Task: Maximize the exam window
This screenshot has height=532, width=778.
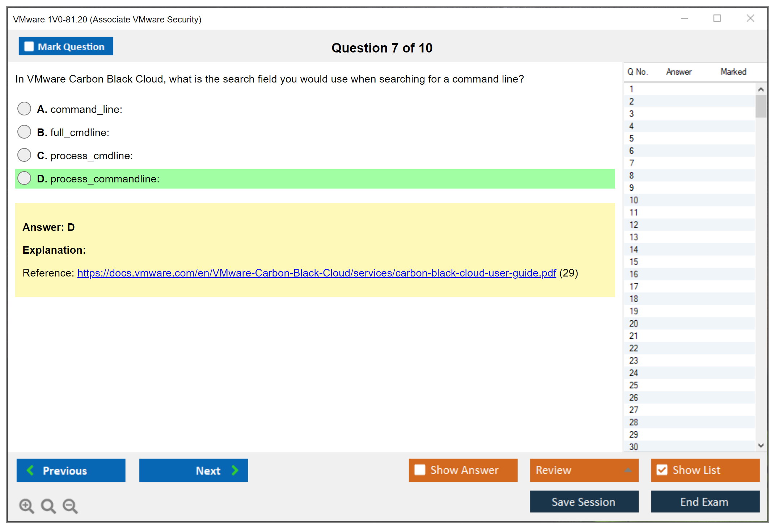Action: coord(717,18)
